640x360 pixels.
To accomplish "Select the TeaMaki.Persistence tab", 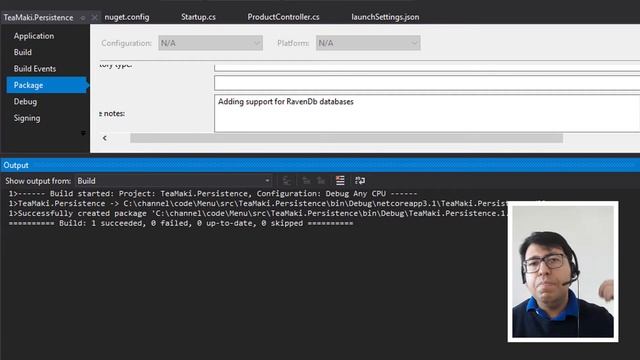I will 38,18.
